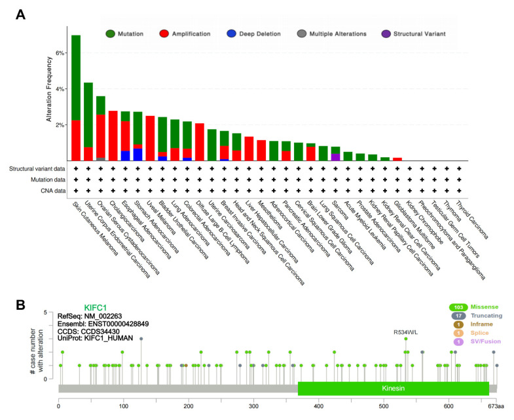
Task: Click the green portion of the Skin Cutaneous Melanoma bar
Action: point(76,77)
